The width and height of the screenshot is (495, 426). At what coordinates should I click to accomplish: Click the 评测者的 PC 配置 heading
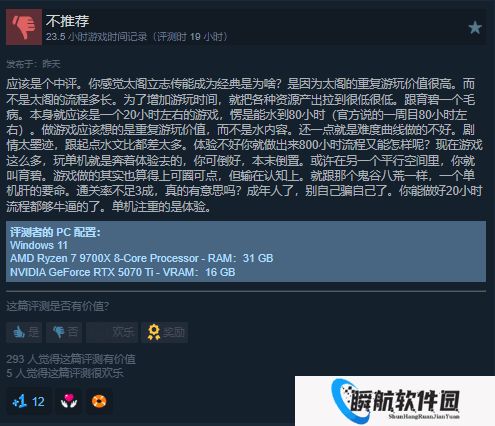[x=55, y=232]
